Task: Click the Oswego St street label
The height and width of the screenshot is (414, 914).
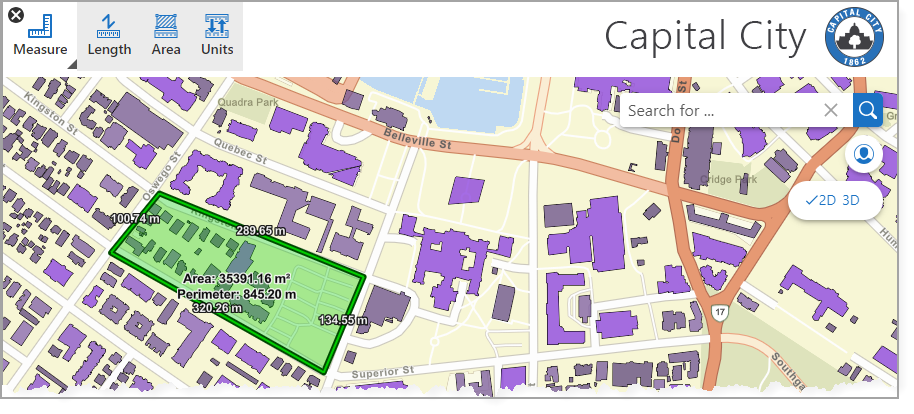Action: (163, 176)
